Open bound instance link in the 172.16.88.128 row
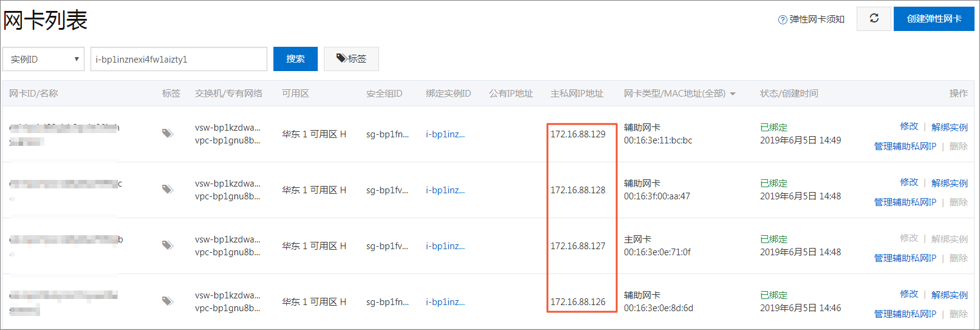This screenshot has height=330, width=980. pyautogui.click(x=445, y=190)
